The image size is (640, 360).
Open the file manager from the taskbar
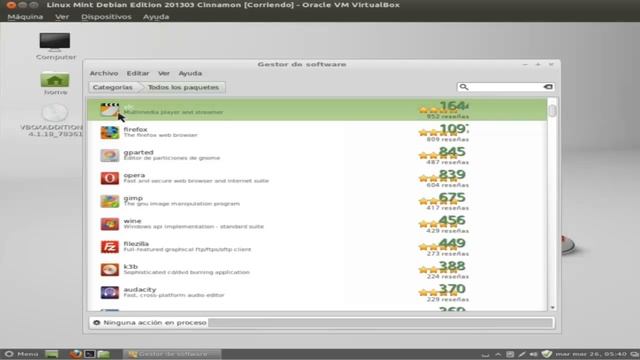coord(104,354)
